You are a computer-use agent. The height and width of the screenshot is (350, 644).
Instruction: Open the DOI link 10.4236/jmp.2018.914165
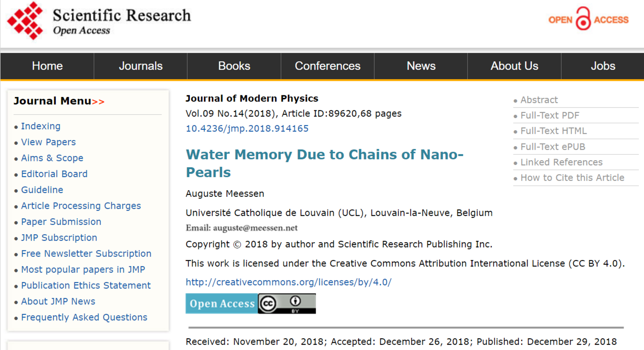point(247,128)
